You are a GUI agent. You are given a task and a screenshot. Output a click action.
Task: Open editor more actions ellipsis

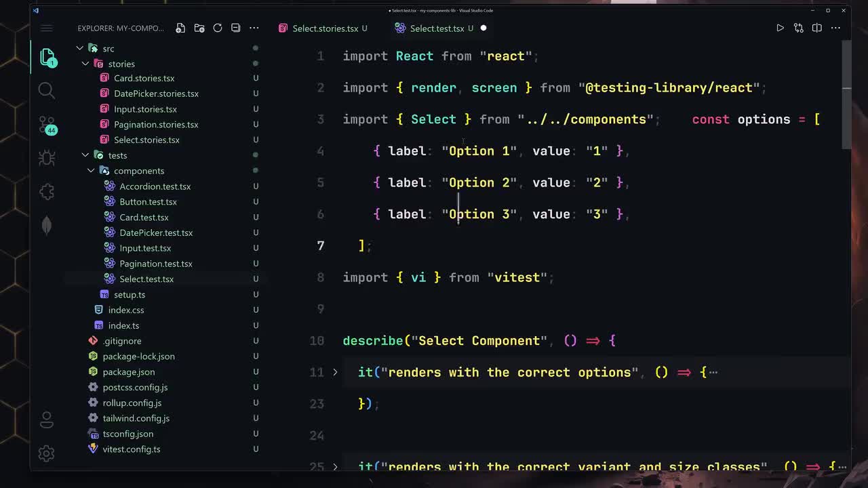835,28
